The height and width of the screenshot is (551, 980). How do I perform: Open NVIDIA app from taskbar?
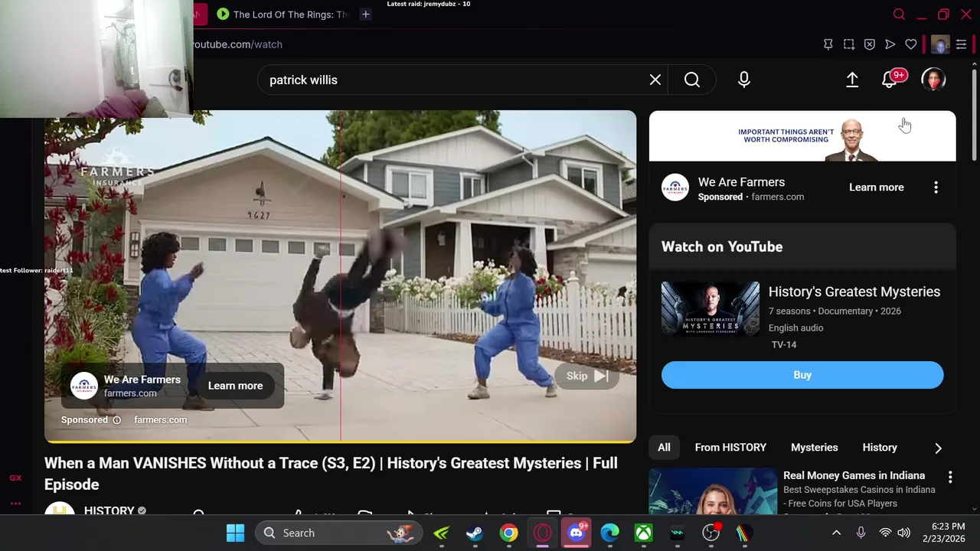(x=442, y=533)
